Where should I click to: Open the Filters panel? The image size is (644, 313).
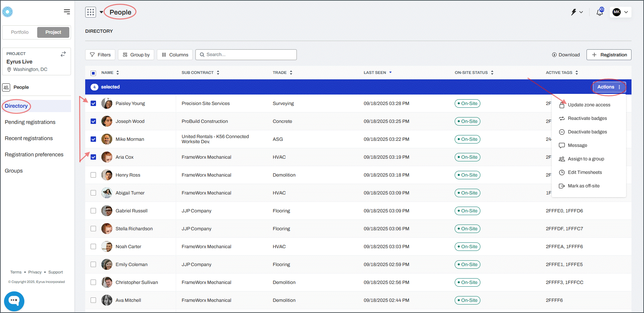(100, 55)
